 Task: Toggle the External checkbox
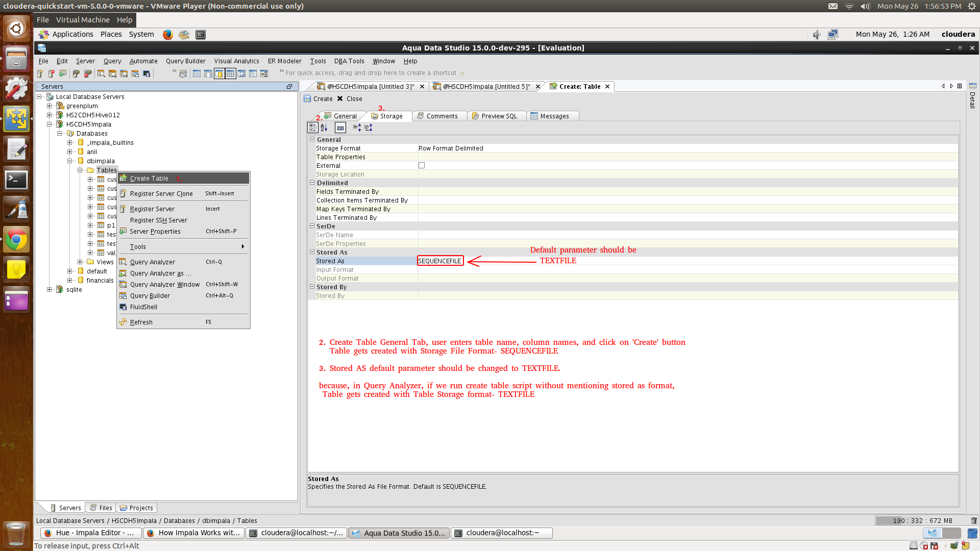point(422,165)
